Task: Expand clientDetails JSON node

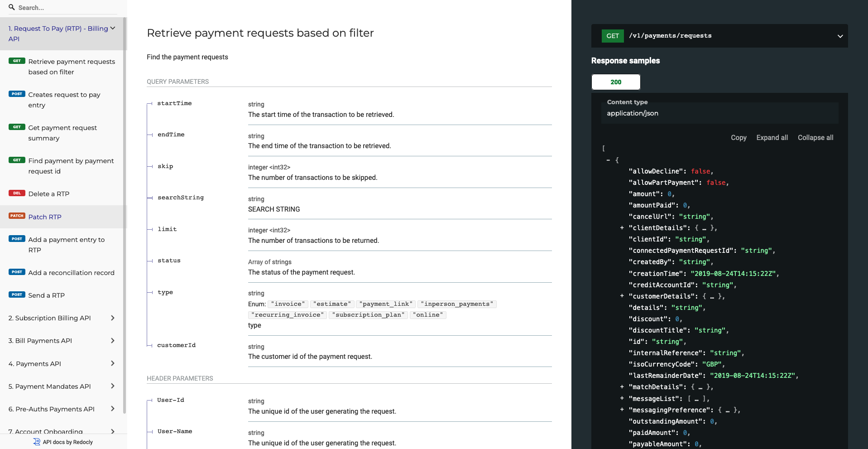Action: (622, 228)
